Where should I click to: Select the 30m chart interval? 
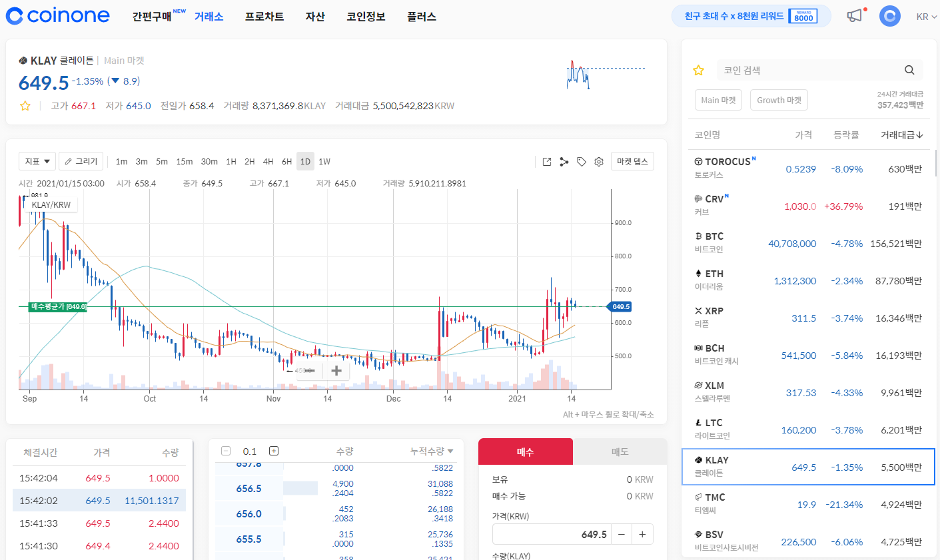click(x=209, y=161)
